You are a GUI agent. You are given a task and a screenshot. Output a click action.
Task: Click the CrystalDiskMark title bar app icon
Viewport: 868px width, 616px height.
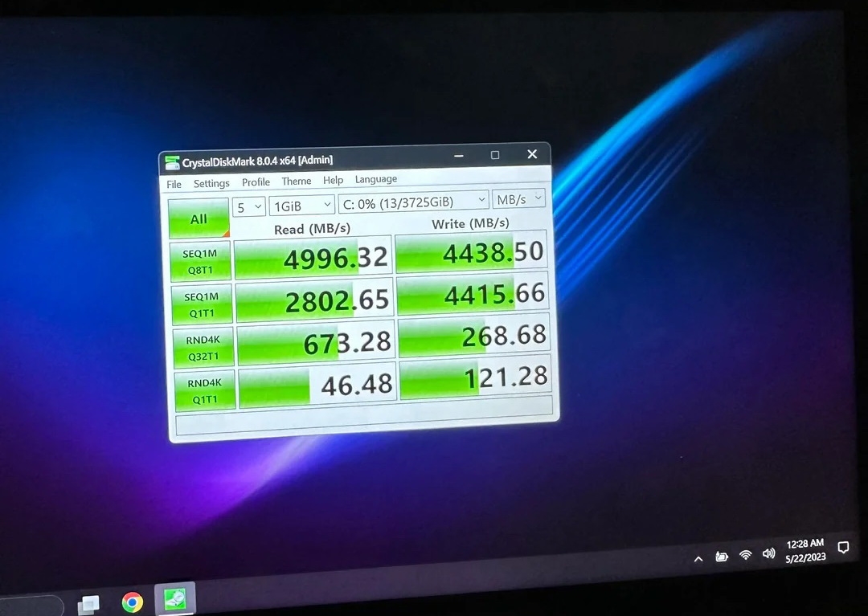(x=172, y=163)
